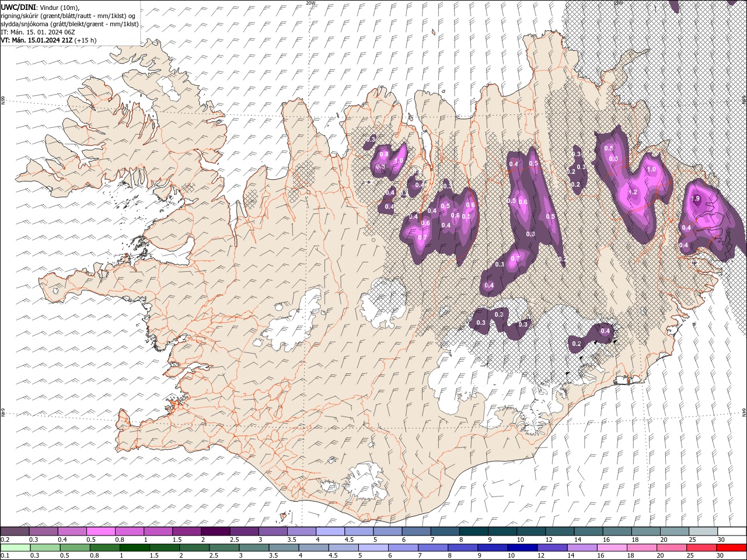The width and height of the screenshot is (747, 560).
Task: Pick the 1.5 swatch in the upper legend row
Action: [x=187, y=531]
